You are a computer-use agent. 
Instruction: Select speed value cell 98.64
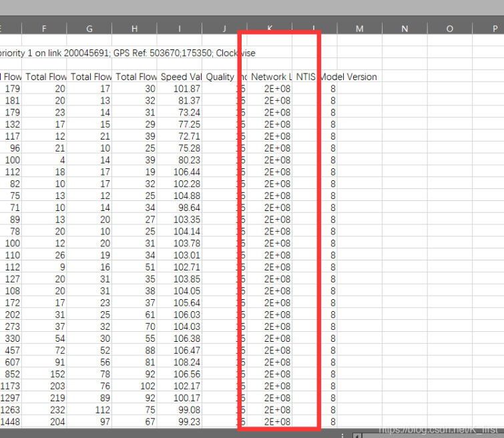click(x=180, y=208)
